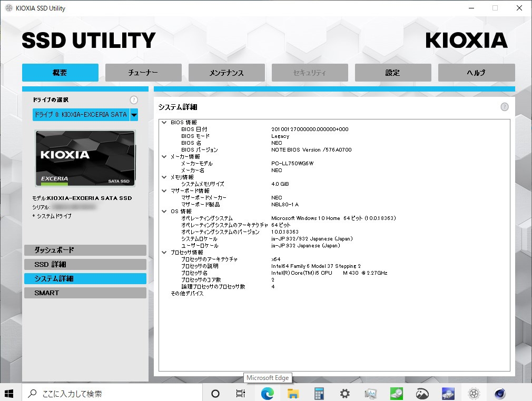Viewport: 532px width, 401px height.
Task: Open the drive selection dropdown arrow
Action: (134, 115)
